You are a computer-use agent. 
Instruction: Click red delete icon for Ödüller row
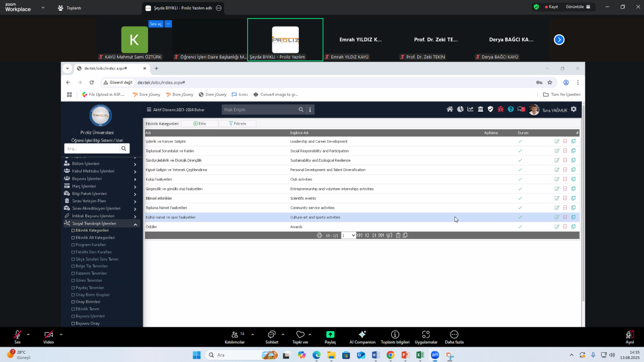click(565, 227)
